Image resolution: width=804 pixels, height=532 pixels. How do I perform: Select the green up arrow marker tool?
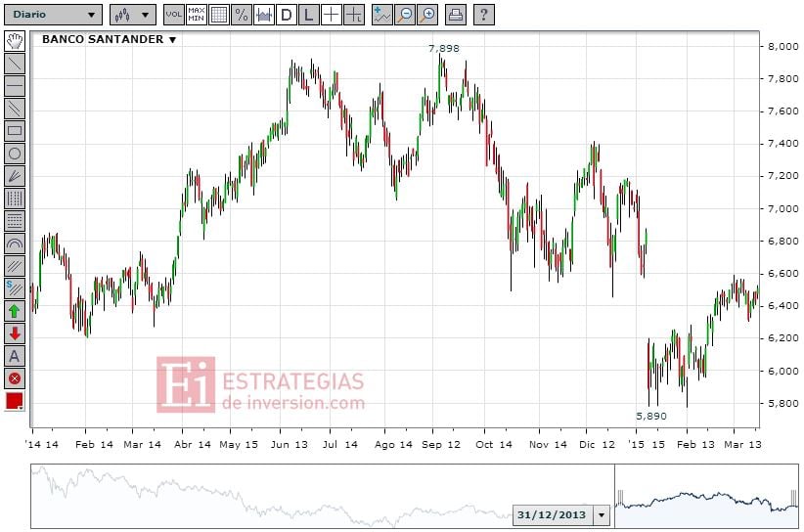coord(15,311)
